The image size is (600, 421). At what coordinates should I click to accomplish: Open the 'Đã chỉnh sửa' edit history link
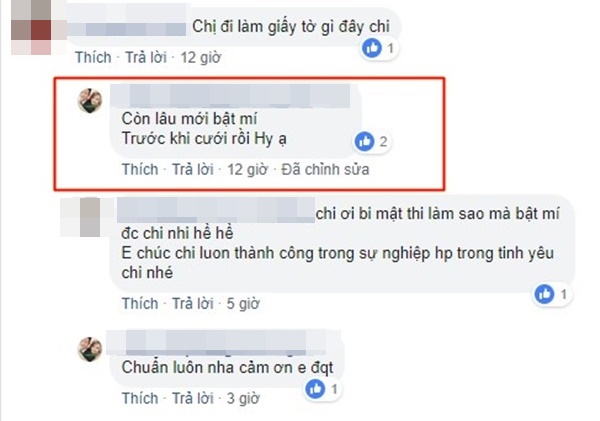click(325, 169)
